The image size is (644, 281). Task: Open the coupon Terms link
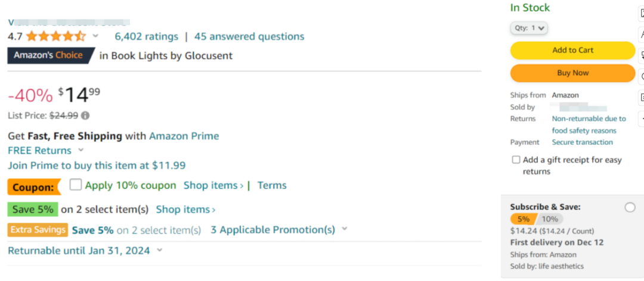[272, 185]
